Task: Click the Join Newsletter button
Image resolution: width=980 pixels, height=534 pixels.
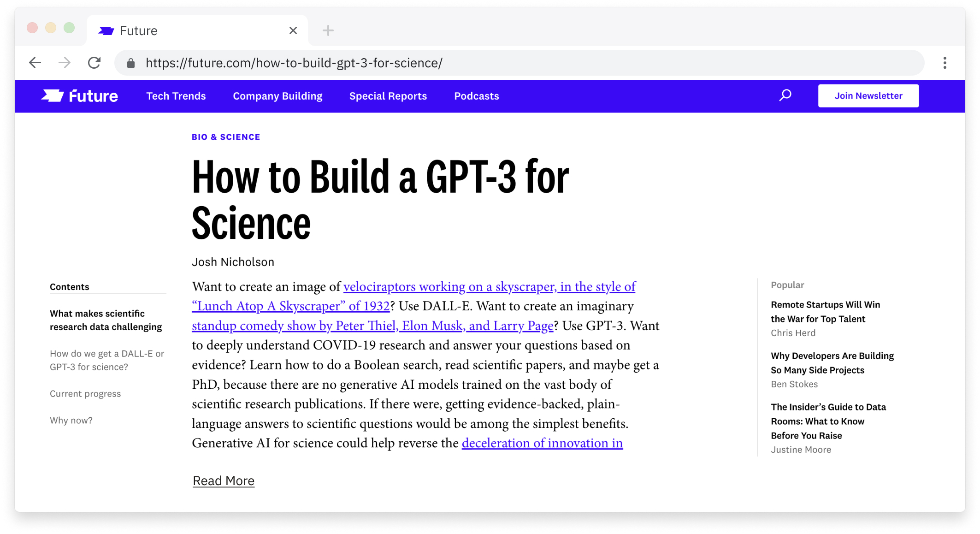Action: pos(868,96)
